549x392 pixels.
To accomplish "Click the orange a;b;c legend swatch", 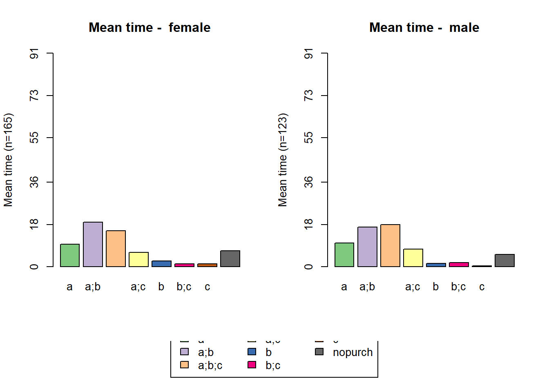I will pyautogui.click(x=185, y=365).
